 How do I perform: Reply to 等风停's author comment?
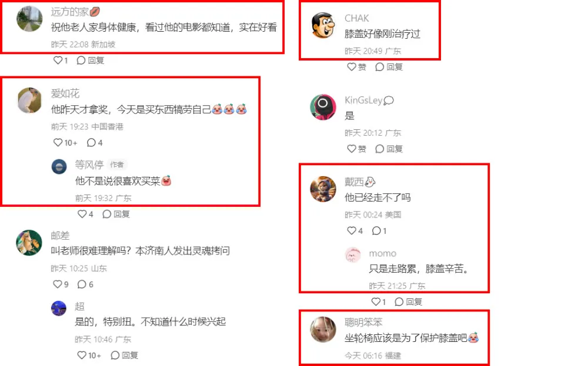click(x=116, y=214)
